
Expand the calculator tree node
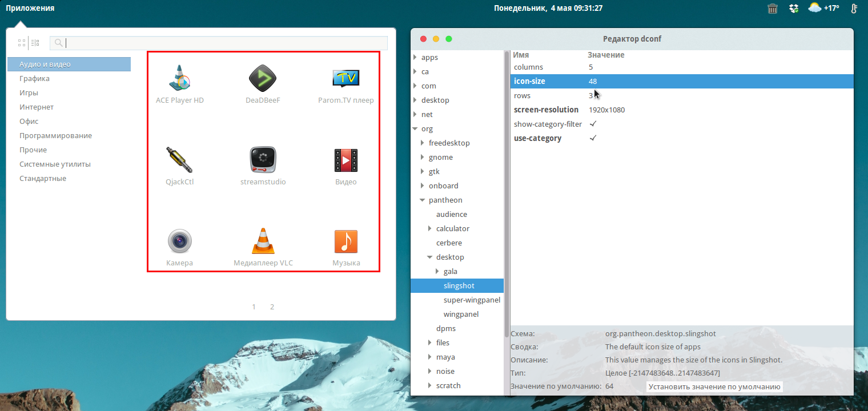(x=430, y=228)
